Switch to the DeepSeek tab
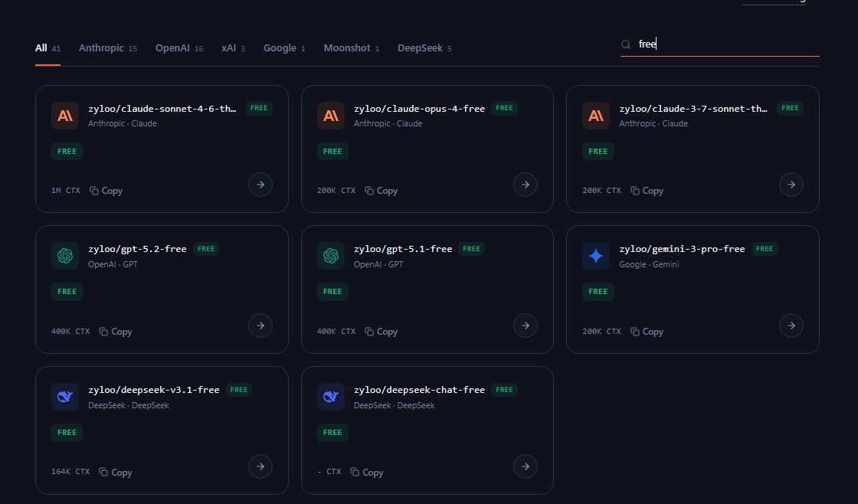Screen dimensions: 858x504 (x=424, y=48)
